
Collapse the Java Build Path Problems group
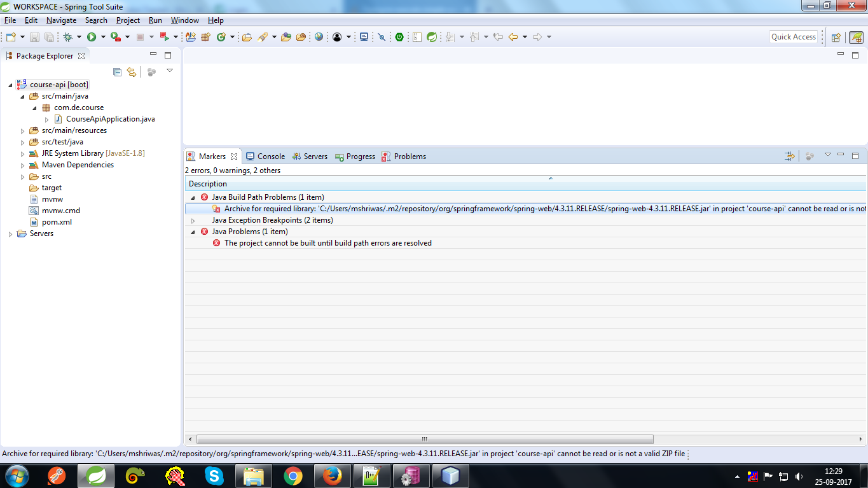[193, 197]
